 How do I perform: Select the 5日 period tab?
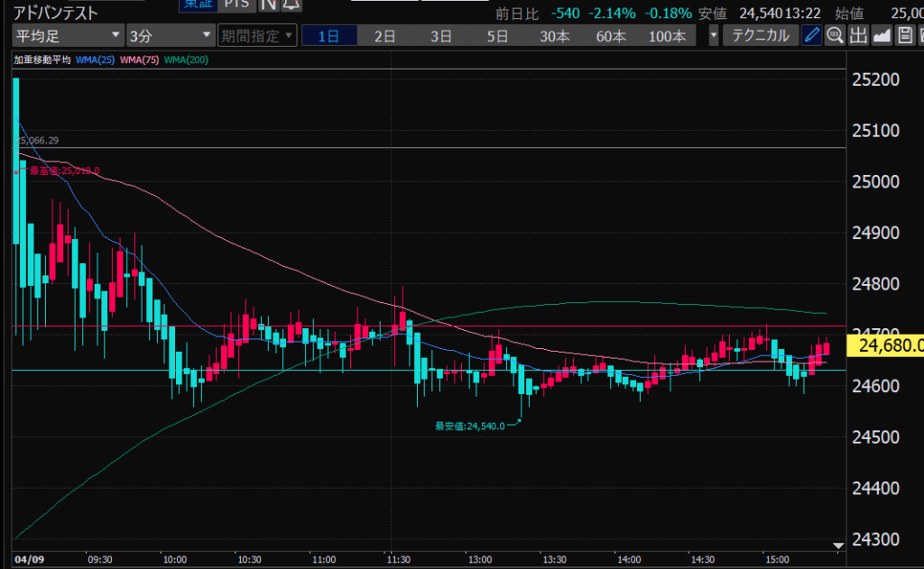click(497, 36)
